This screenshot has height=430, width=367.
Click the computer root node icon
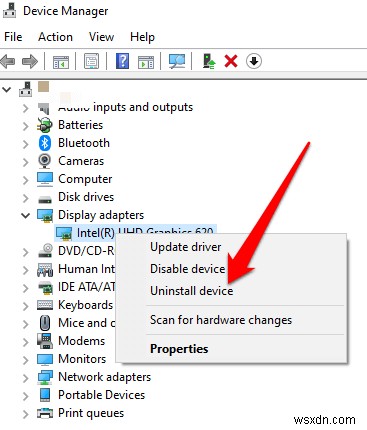click(26, 89)
